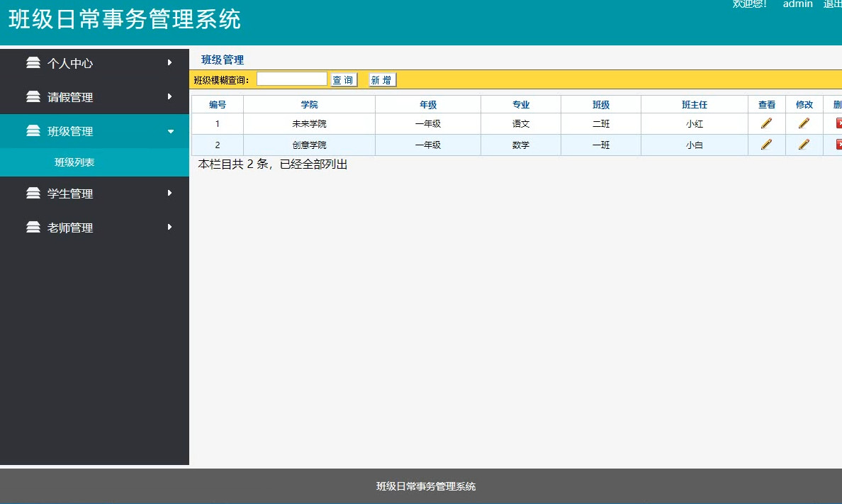Image resolution: width=842 pixels, height=504 pixels.
Task: Open the 学生管理 menu
Action: [94, 193]
